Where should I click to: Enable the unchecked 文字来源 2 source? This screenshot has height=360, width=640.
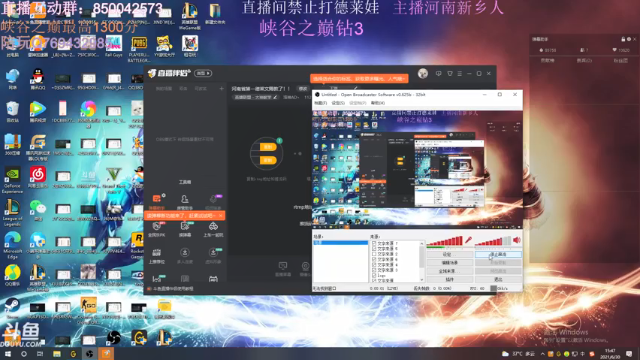(374, 254)
